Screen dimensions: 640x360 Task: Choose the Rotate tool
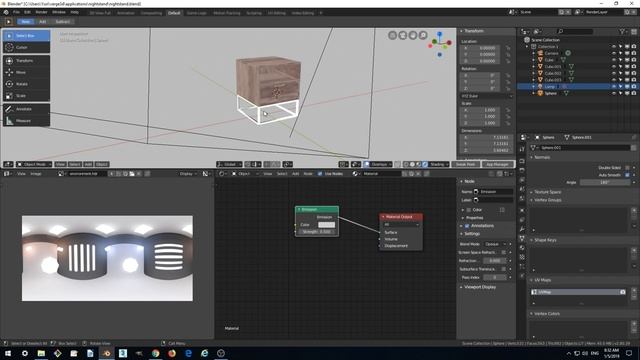(x=27, y=84)
